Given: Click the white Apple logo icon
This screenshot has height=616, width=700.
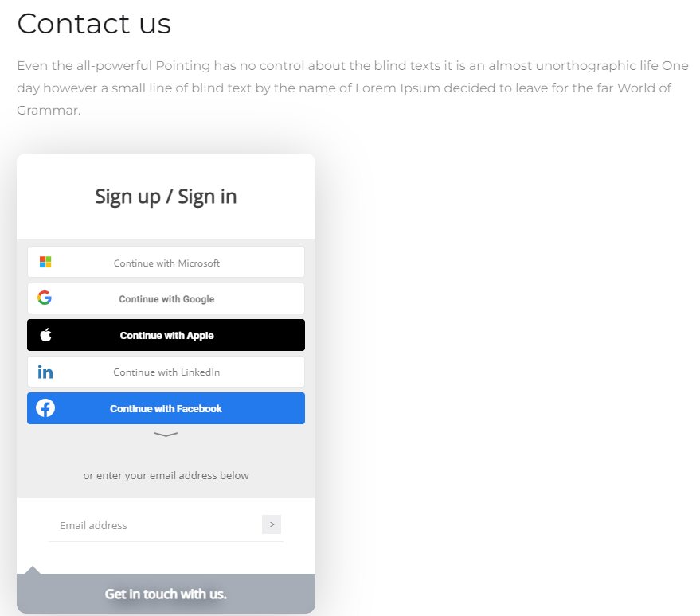Looking at the screenshot, I should coord(45,334).
